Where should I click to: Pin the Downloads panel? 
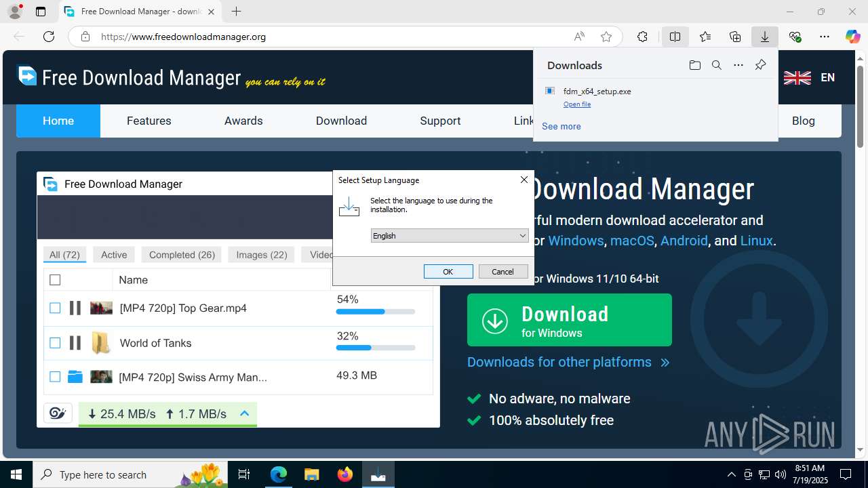pyautogui.click(x=760, y=65)
